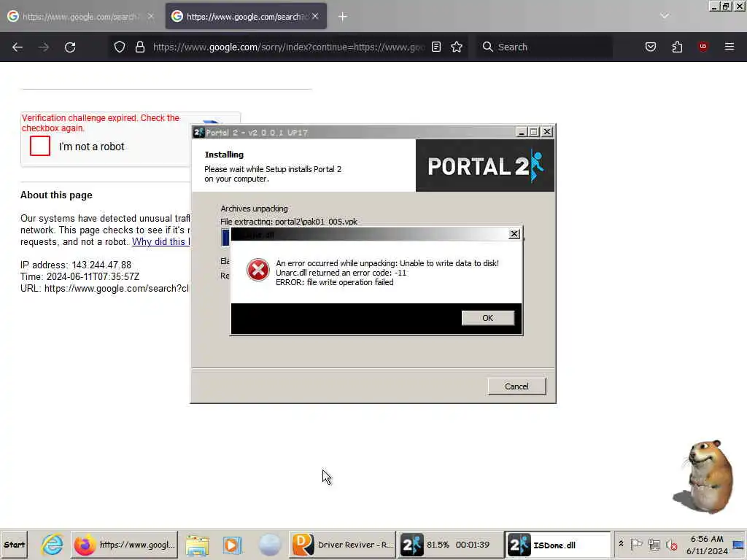Close the ISDone.dll error dialog

[x=514, y=234]
